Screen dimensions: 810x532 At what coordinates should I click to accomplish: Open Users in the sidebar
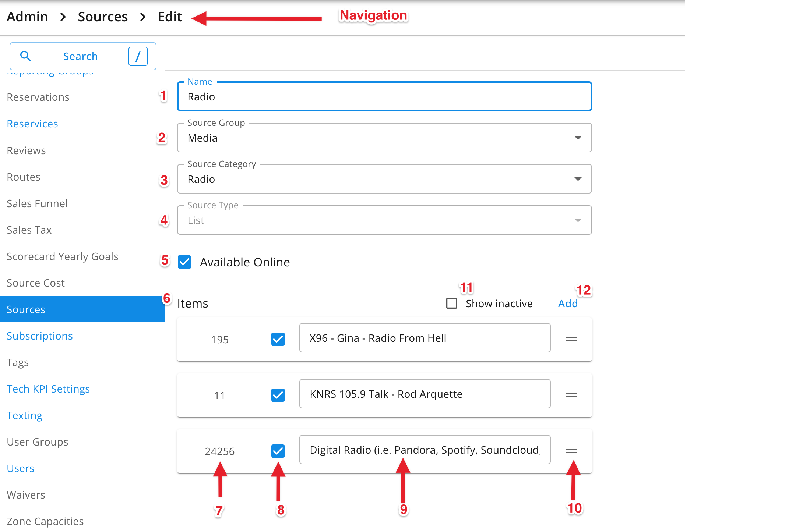(21, 468)
